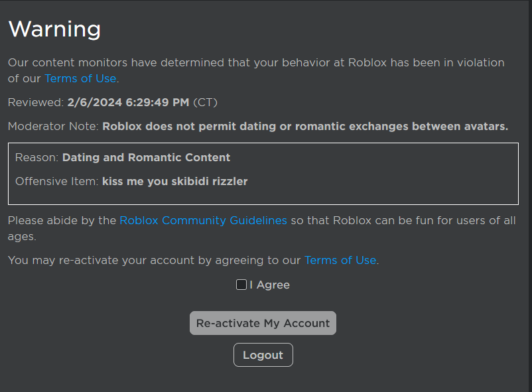
Task: Click the Warning heading
Action: (x=54, y=29)
